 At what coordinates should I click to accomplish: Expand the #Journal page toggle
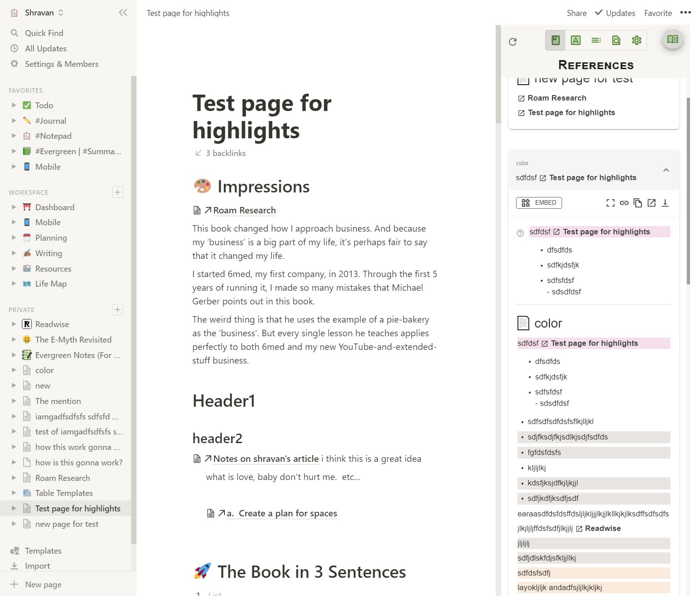click(x=14, y=121)
